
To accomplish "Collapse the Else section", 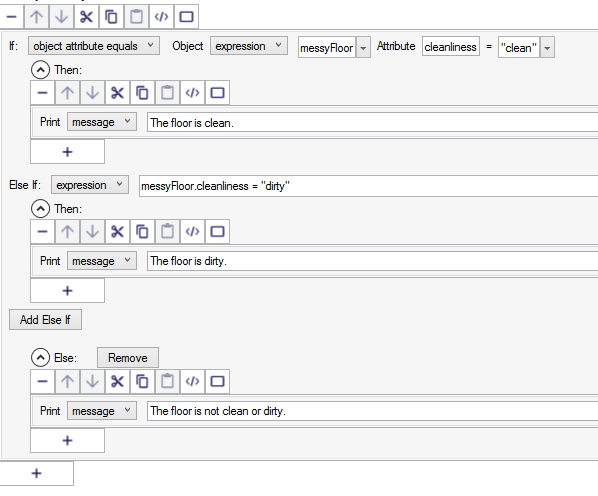I will click(40, 358).
